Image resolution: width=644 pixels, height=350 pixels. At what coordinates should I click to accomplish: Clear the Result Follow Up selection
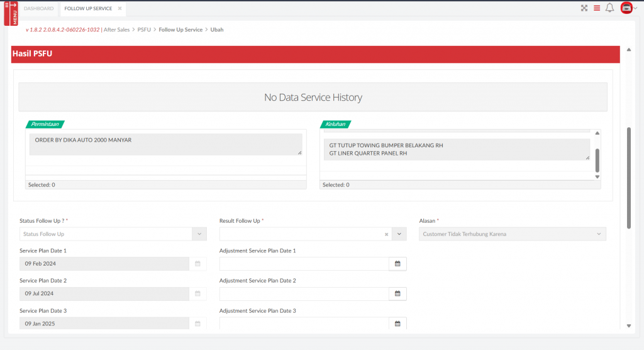[386, 234]
